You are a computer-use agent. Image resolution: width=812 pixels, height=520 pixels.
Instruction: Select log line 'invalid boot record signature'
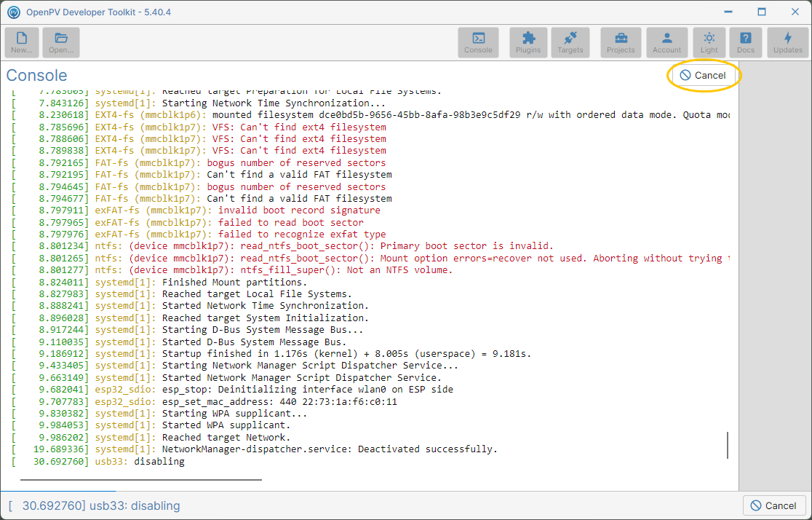pos(196,210)
